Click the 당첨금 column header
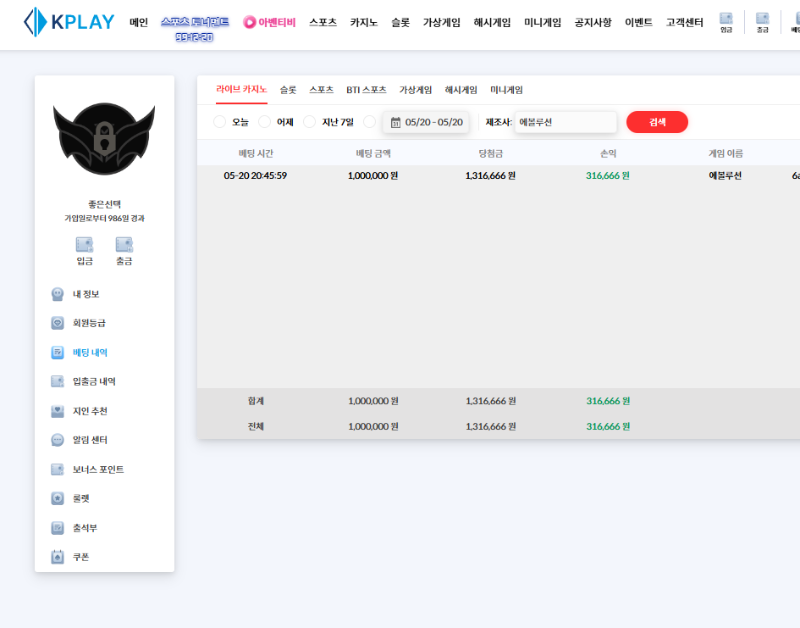The width and height of the screenshot is (800, 628). pos(490,153)
